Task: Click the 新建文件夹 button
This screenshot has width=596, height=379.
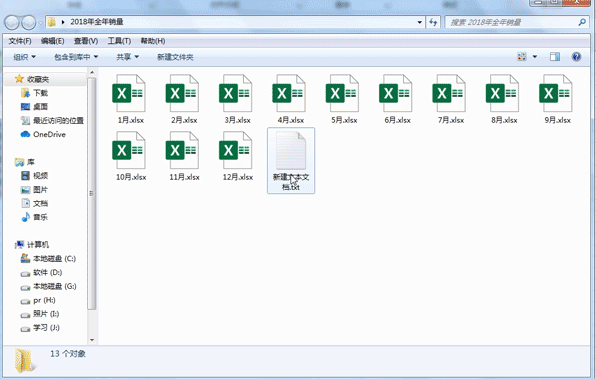Action: (175, 57)
